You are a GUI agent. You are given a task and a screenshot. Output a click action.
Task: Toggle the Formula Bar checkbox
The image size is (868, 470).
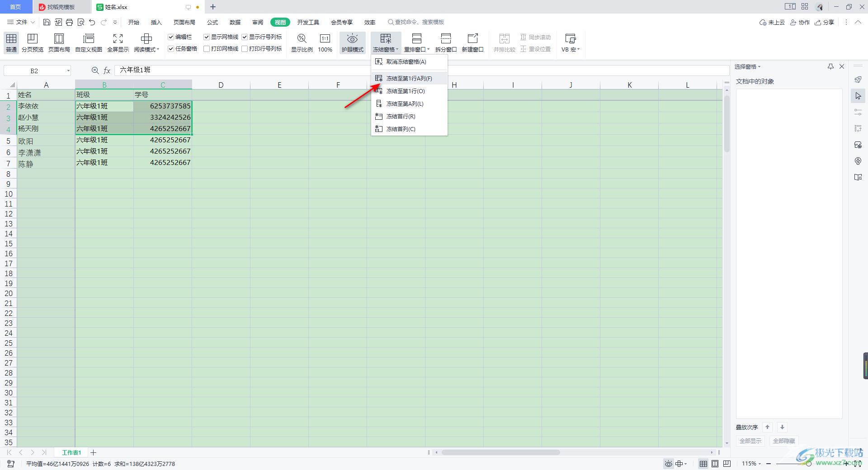tap(171, 37)
